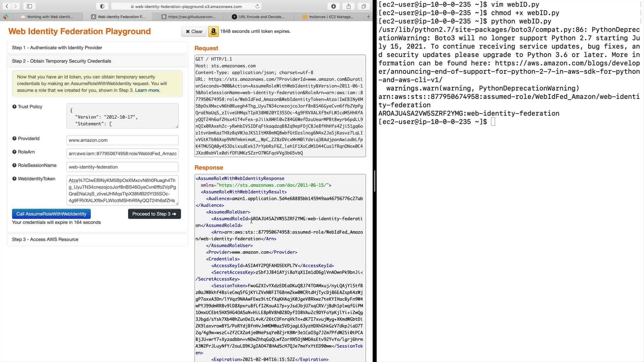The height and width of the screenshot is (362, 644).
Task: Click the Request heading
Action: [206, 48]
